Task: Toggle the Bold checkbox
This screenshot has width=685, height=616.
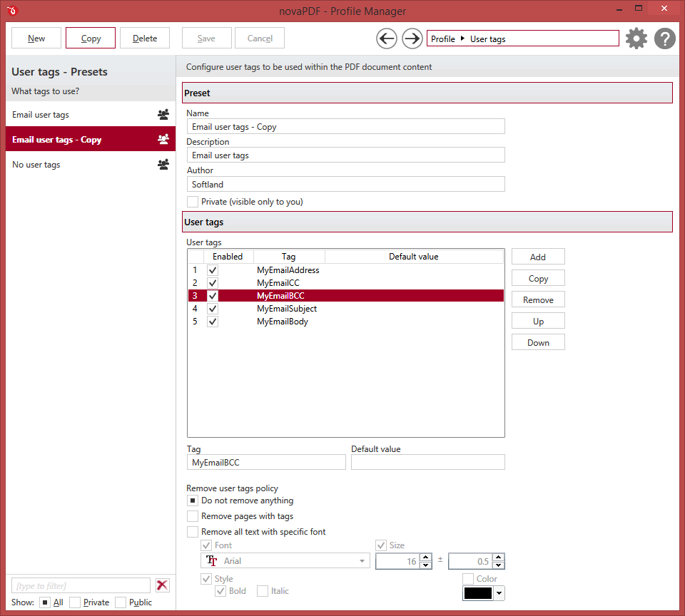Action: click(220, 591)
